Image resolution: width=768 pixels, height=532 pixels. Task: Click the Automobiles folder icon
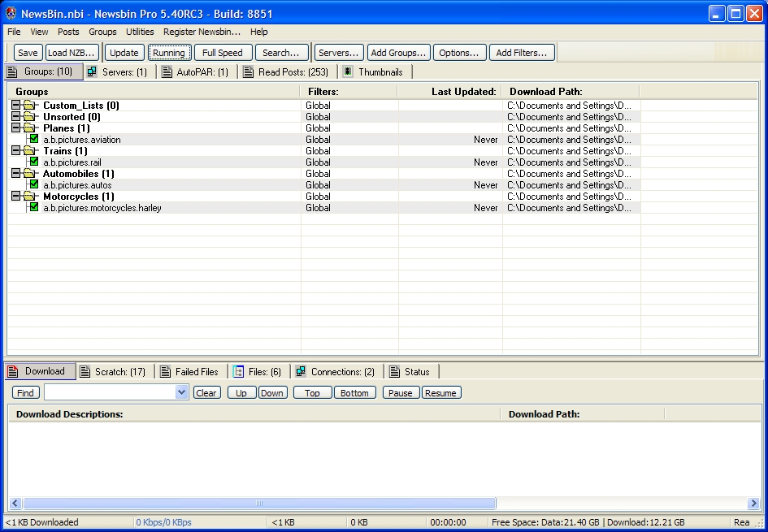click(x=30, y=173)
